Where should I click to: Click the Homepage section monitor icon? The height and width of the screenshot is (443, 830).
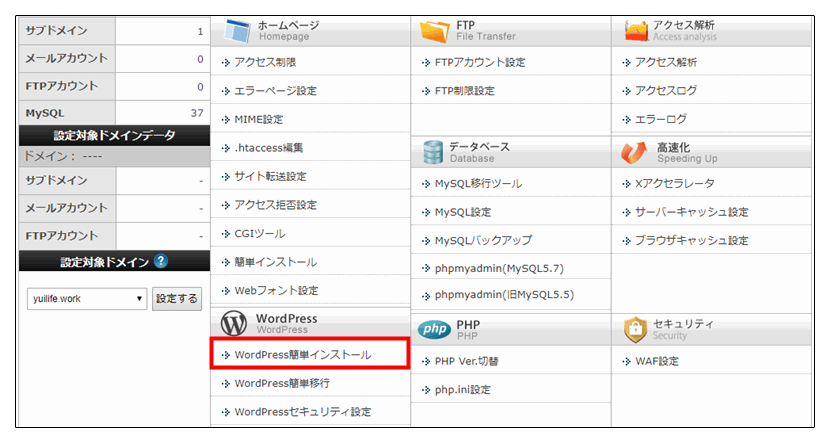click(x=237, y=31)
